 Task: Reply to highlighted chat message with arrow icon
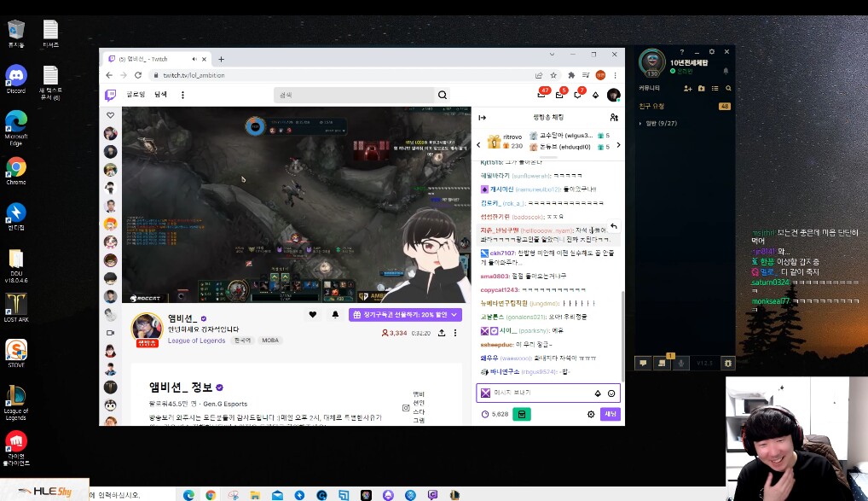coord(613,226)
